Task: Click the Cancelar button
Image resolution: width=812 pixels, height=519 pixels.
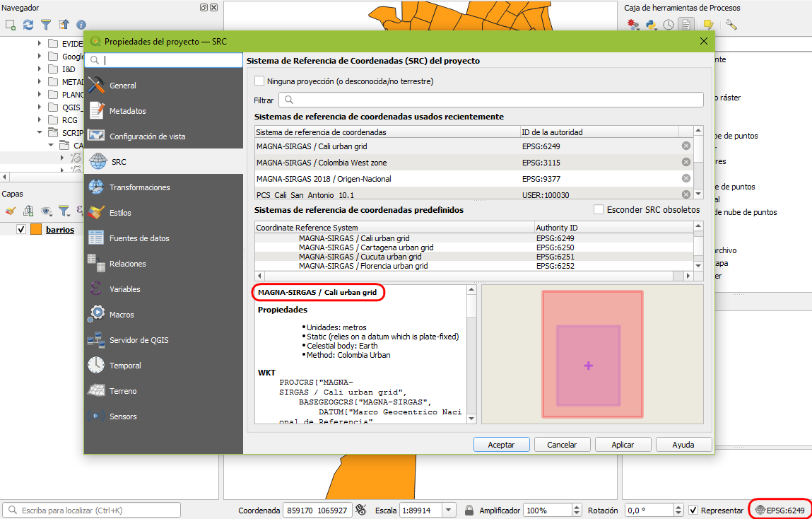Action: (x=562, y=445)
